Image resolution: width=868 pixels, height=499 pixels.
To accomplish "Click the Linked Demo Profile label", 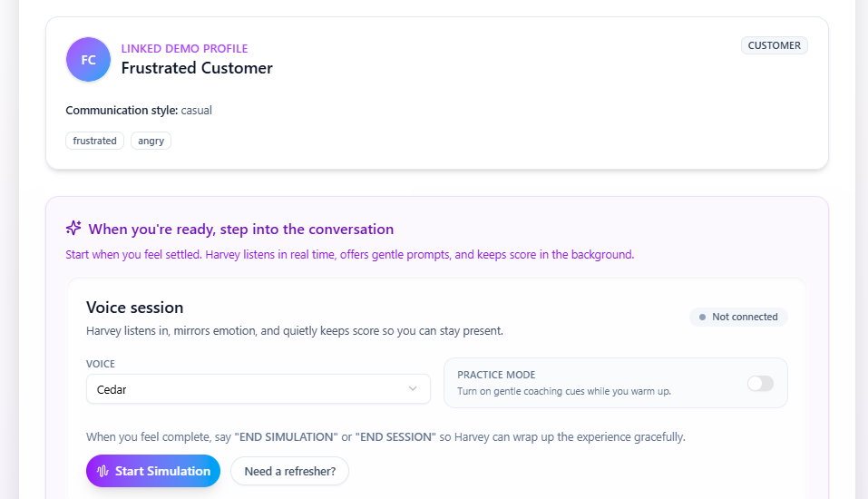I will pos(184,49).
